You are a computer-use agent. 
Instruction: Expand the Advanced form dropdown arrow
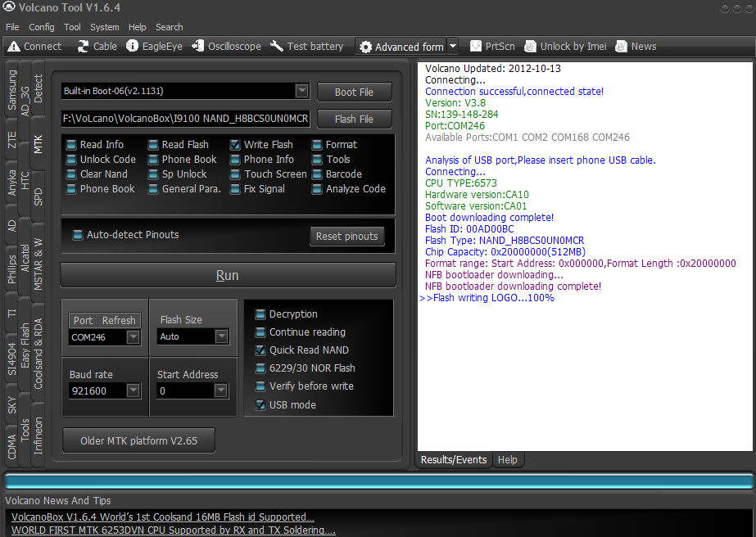point(453,47)
